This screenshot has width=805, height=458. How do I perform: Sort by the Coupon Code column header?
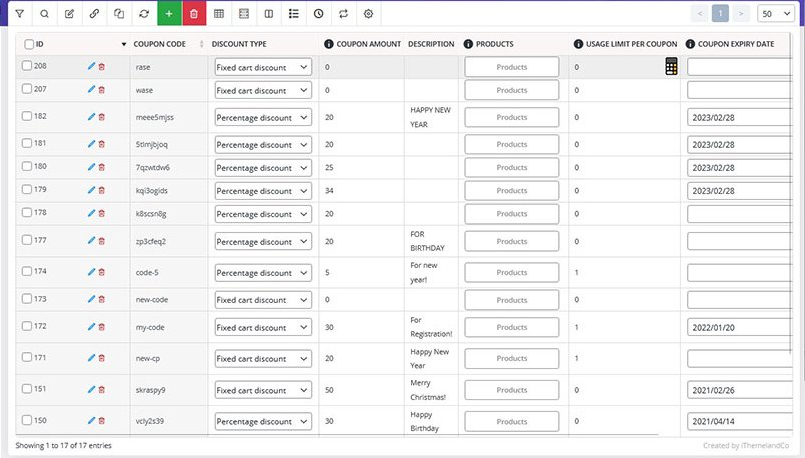[x=160, y=44]
